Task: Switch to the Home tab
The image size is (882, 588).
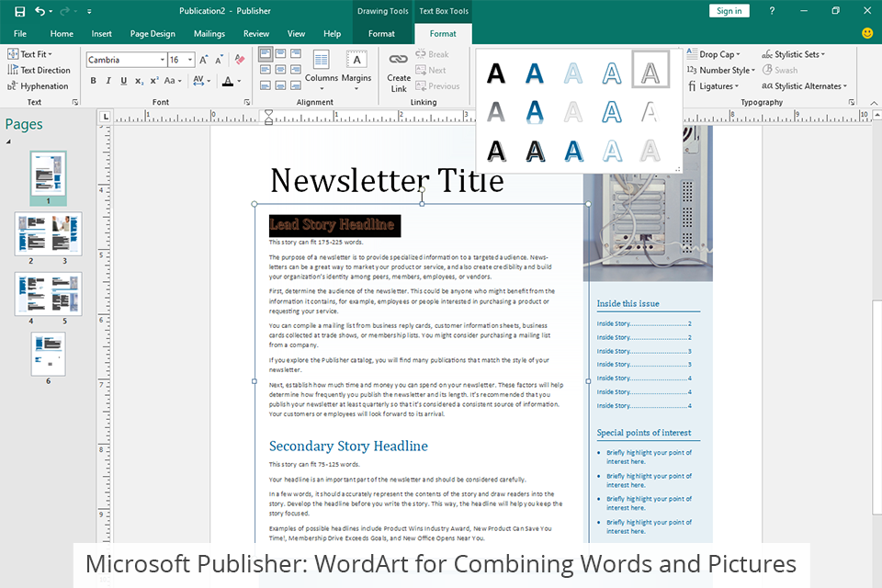Action: (62, 33)
